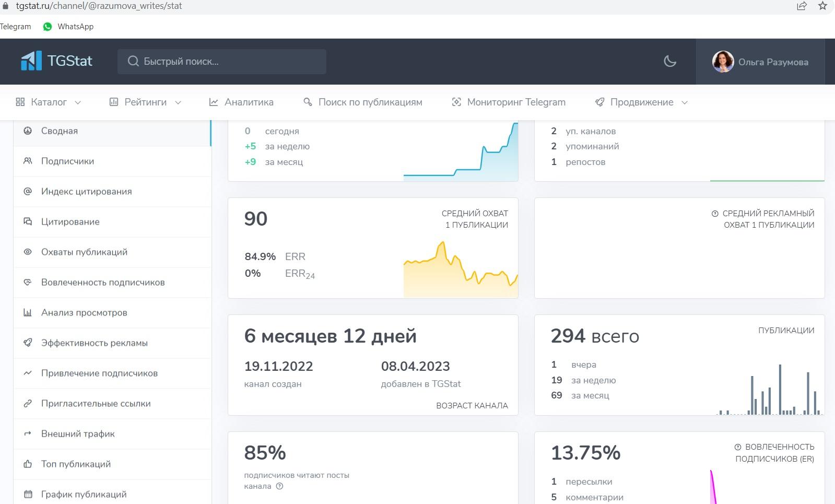Click the Сводная sidebar icon
This screenshot has height=504, width=835.
(x=28, y=131)
